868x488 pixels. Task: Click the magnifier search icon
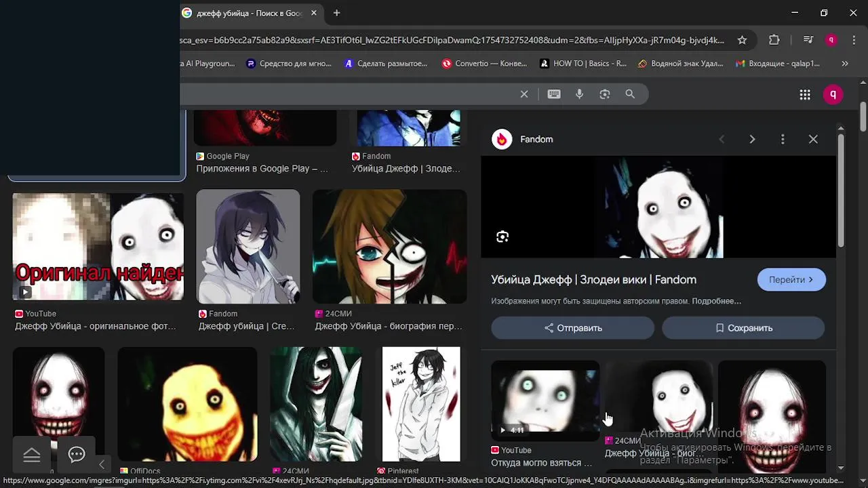click(x=630, y=94)
